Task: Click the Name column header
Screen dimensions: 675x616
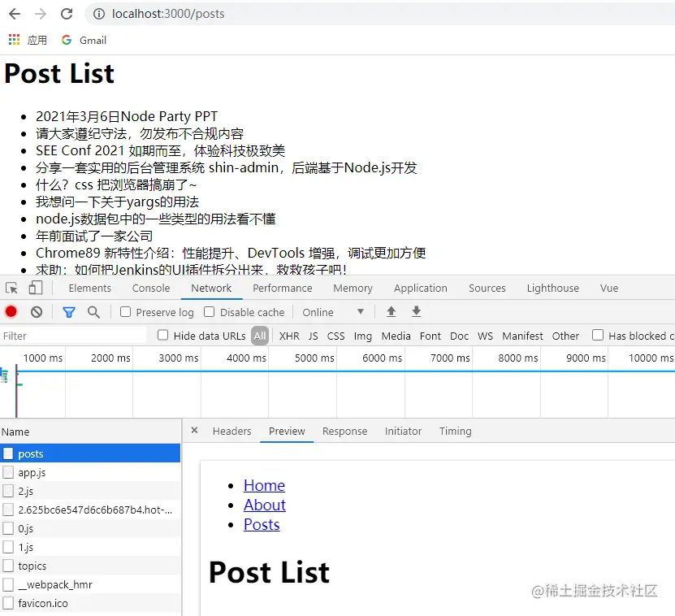Action: pyautogui.click(x=90, y=432)
